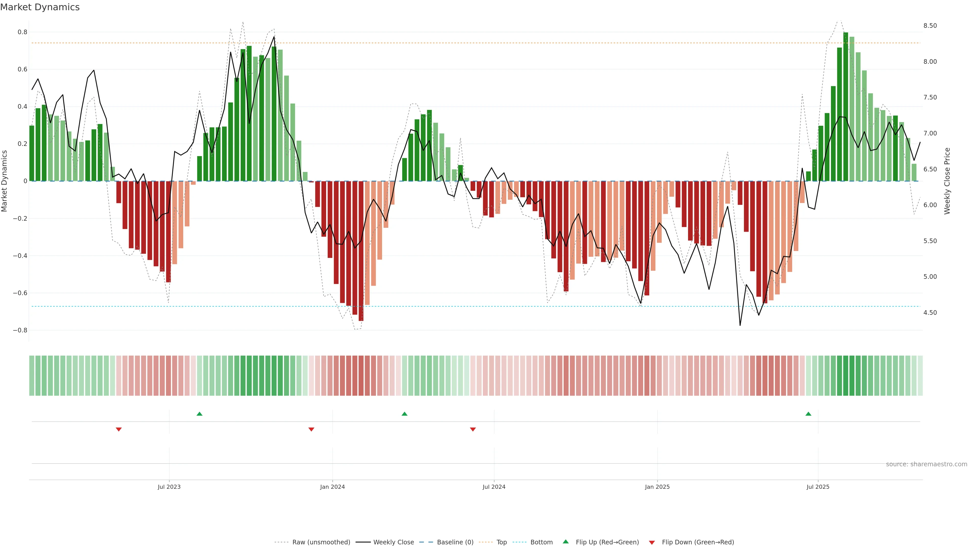The image size is (980, 551).
Task: Click the flip-up marker between Jan and Jul 2024
Action: (x=405, y=414)
